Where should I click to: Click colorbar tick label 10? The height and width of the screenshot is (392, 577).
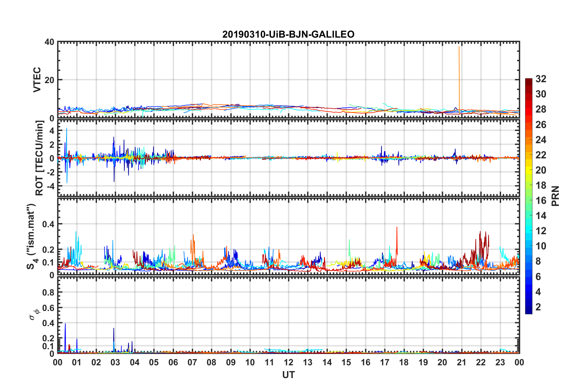(x=541, y=246)
